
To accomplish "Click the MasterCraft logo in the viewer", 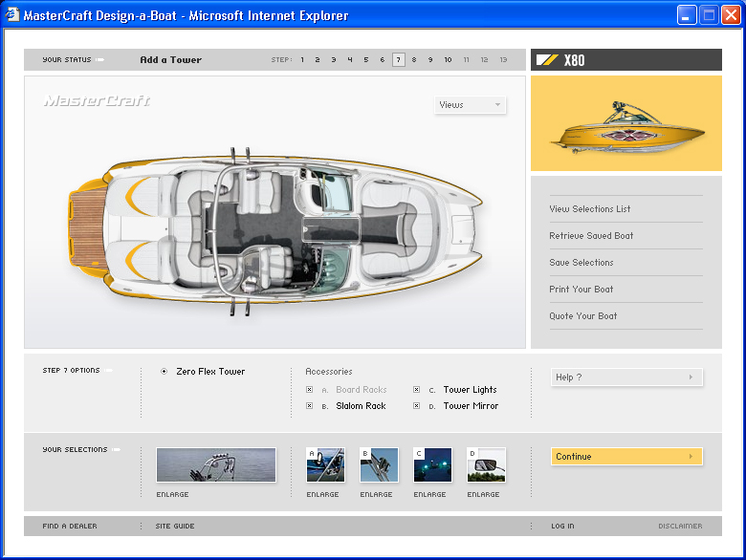I will click(97, 100).
